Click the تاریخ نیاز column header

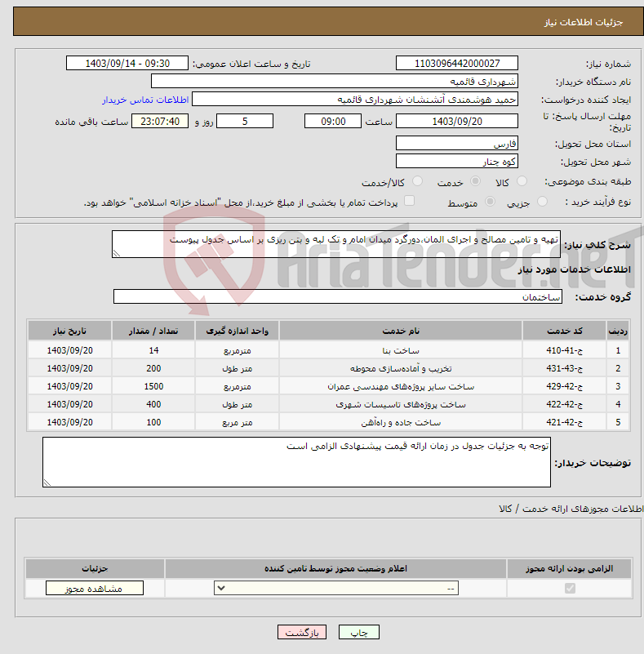point(69,331)
